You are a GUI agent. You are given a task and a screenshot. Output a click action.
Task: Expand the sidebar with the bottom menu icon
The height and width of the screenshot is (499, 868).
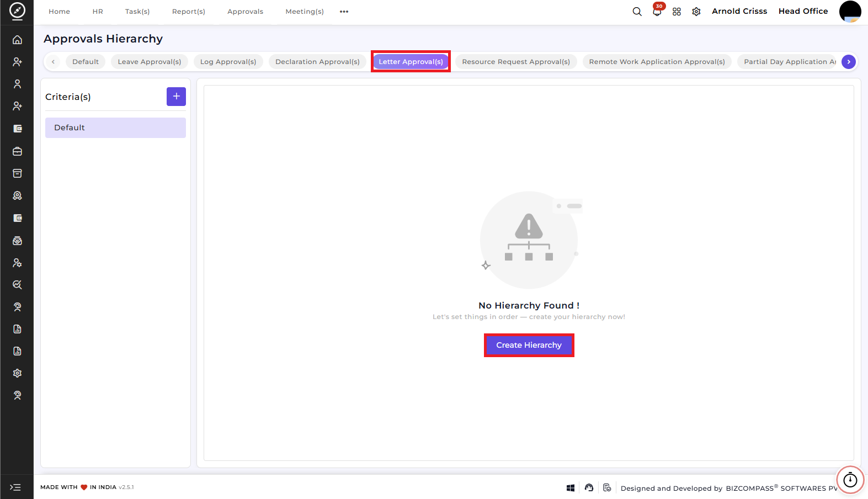click(x=15, y=487)
